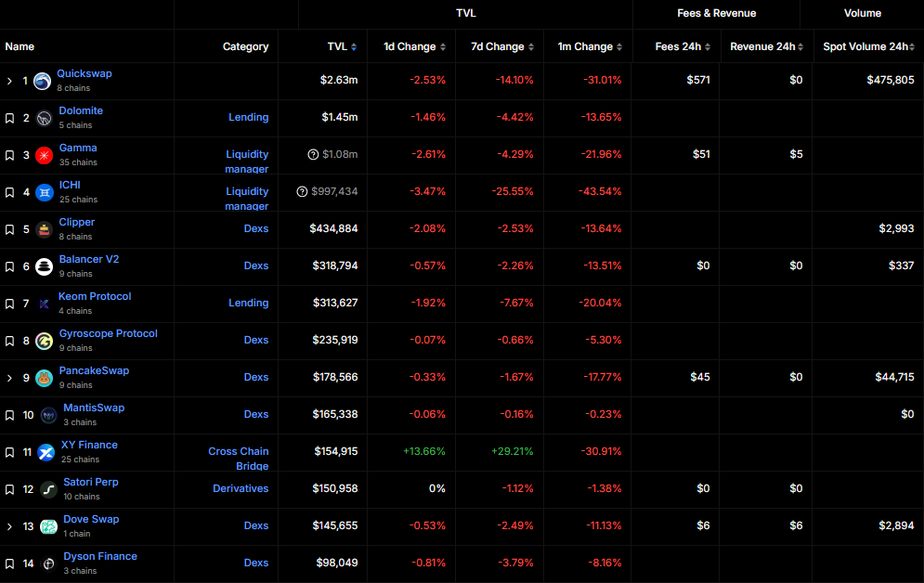This screenshot has width=924, height=583.
Task: Bookmark the Keom Protocol row
Action: pyautogui.click(x=9, y=304)
